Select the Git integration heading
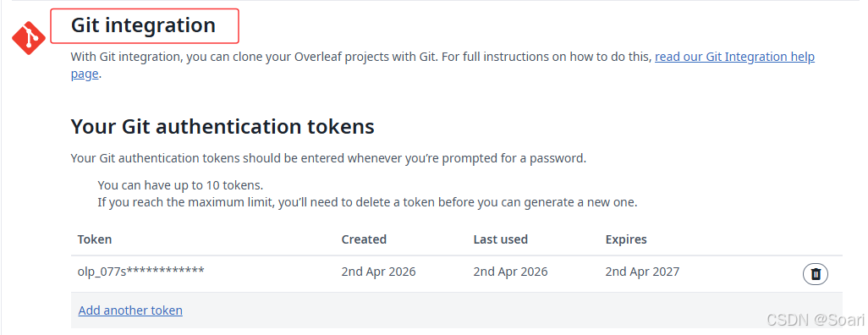Image resolution: width=868 pixels, height=335 pixels. point(143,25)
